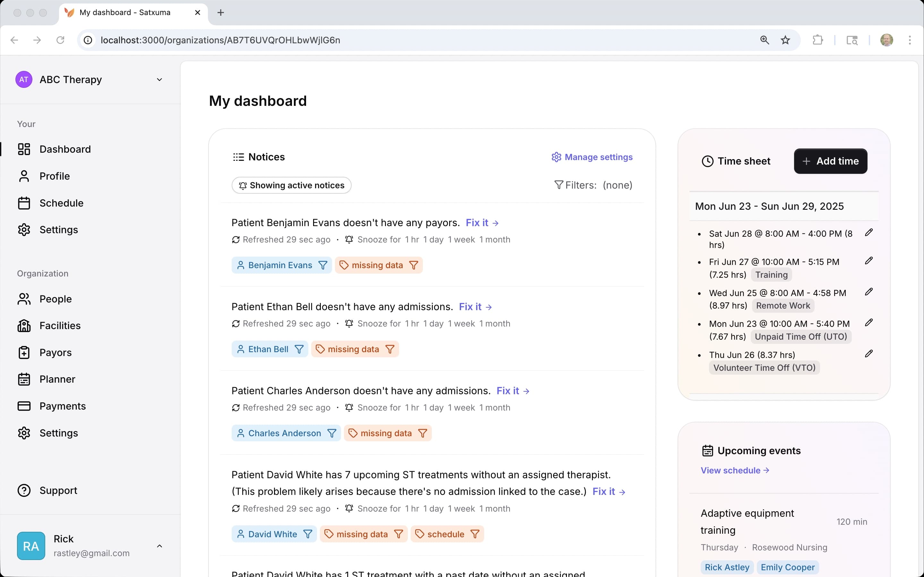Click the Payments card icon
The image size is (924, 577).
coord(24,406)
